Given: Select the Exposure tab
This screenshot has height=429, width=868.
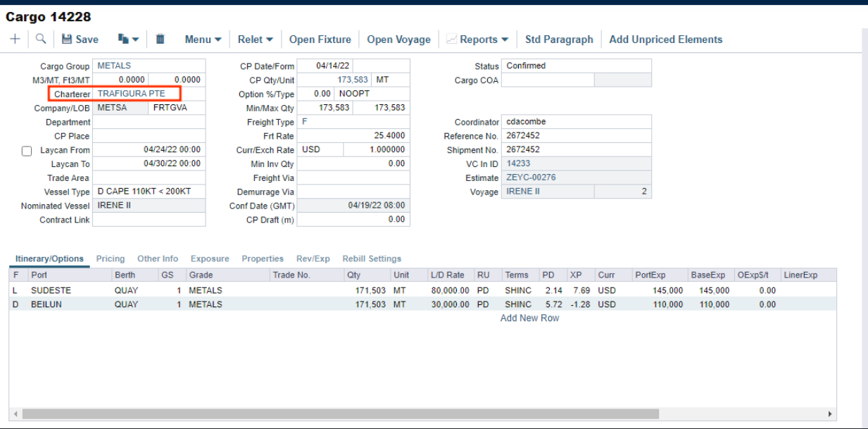Looking at the screenshot, I should tap(210, 259).
